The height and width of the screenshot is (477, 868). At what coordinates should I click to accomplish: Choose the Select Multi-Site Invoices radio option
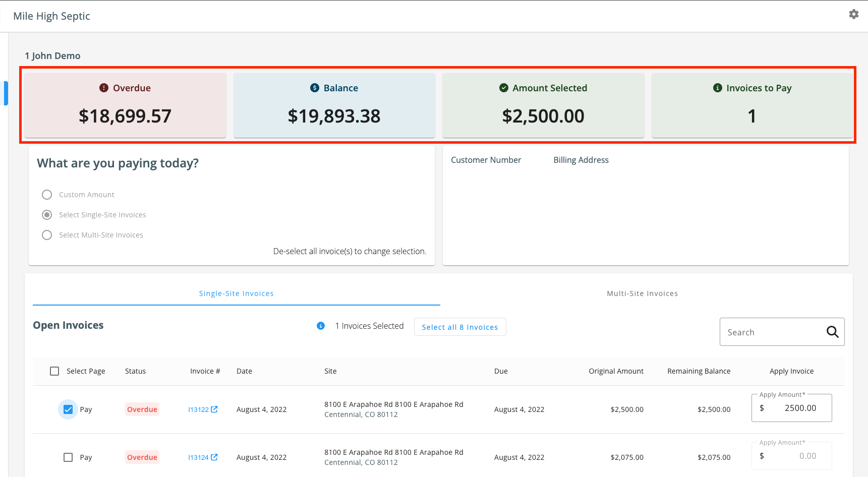(47, 235)
